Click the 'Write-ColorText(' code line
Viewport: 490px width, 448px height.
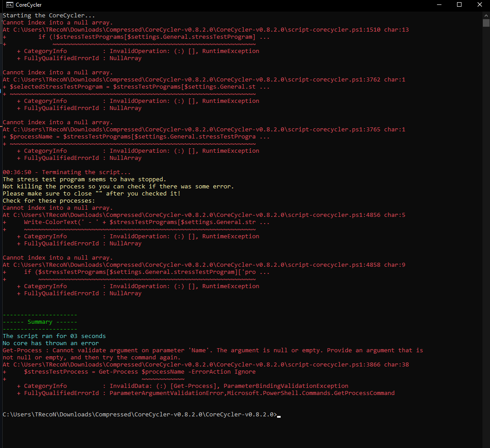click(136, 222)
